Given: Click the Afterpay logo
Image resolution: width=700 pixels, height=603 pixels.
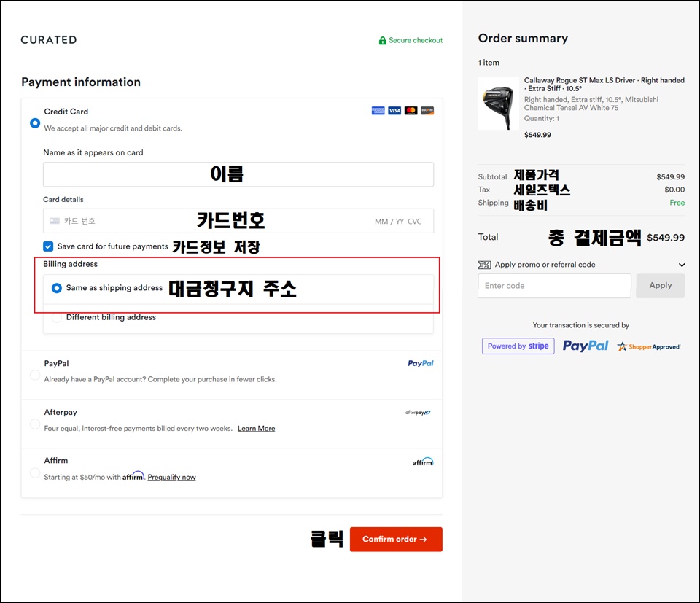Looking at the screenshot, I should pyautogui.click(x=418, y=413).
